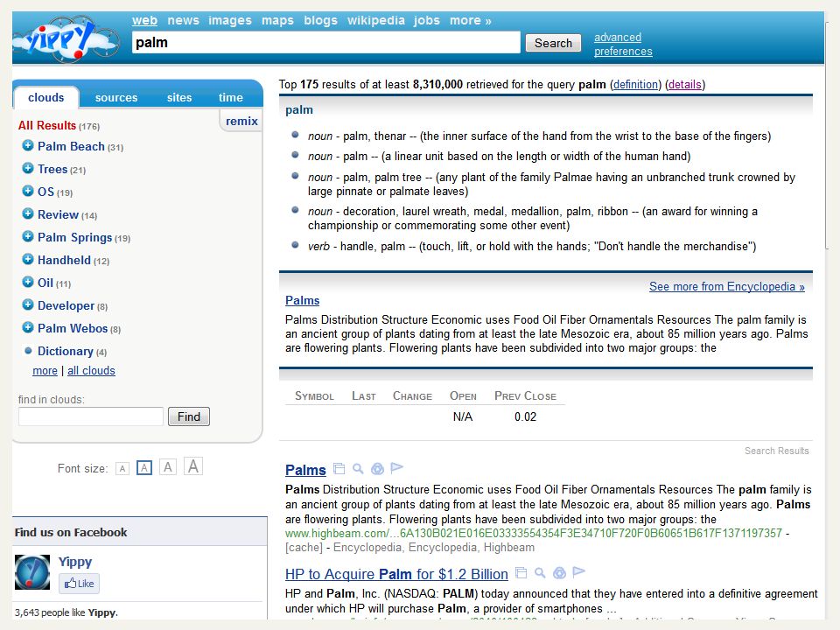
Task: Expand the Palm Webos cloud plus icon
Action: click(x=28, y=327)
